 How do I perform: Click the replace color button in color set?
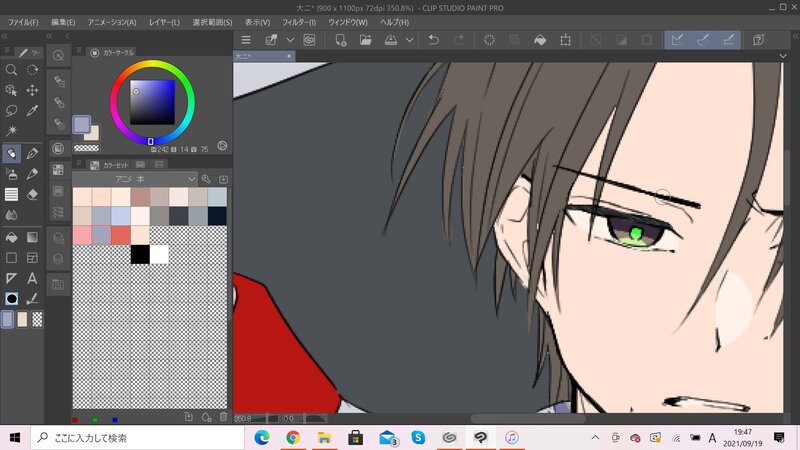189,417
